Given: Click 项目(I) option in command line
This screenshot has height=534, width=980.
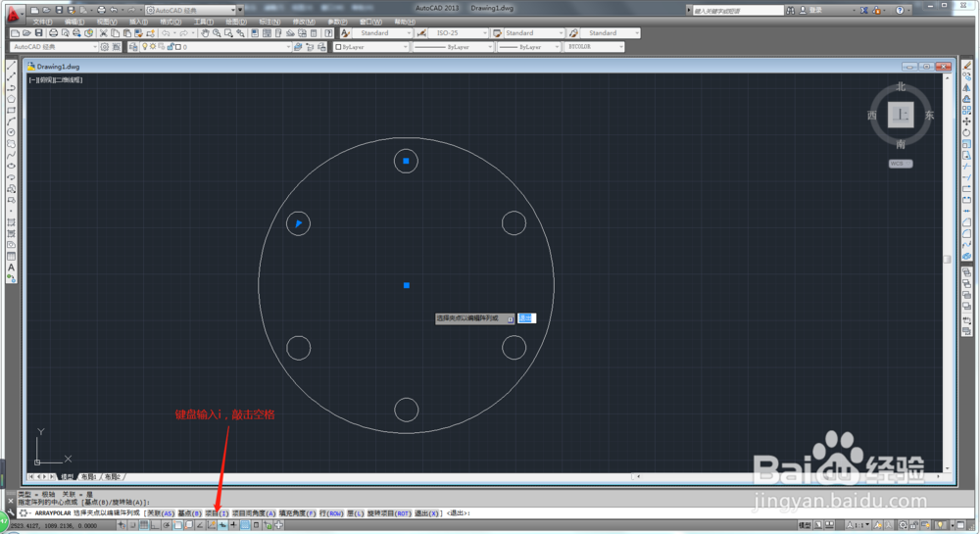Looking at the screenshot, I should (217, 513).
